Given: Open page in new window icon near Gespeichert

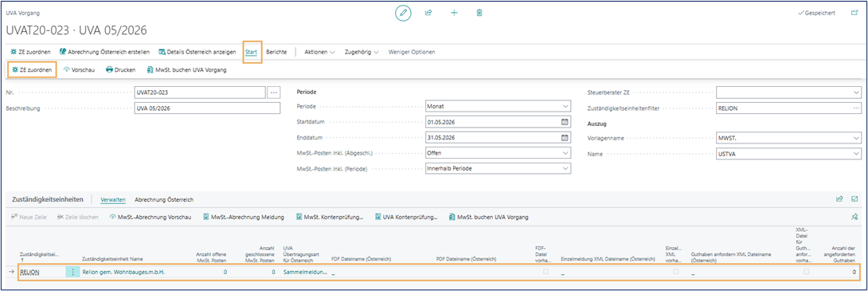Looking at the screenshot, I should pyautogui.click(x=854, y=13).
